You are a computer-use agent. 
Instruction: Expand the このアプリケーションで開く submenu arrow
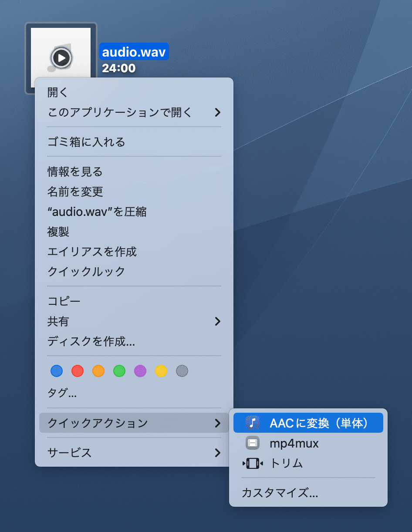point(218,113)
